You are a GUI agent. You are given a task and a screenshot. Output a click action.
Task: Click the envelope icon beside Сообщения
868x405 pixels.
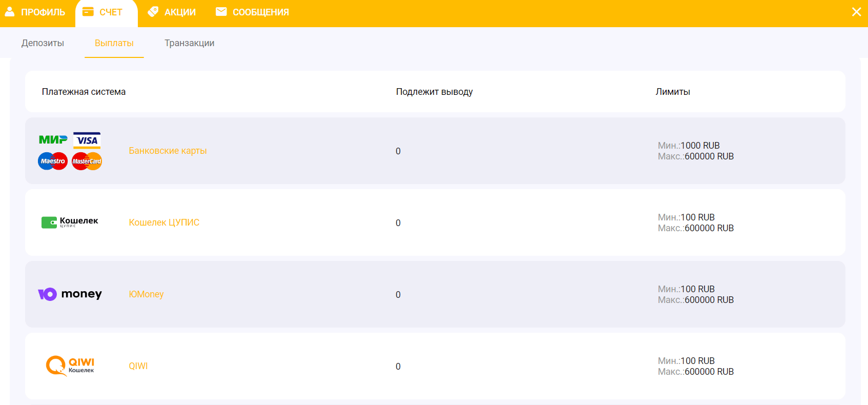(x=221, y=11)
